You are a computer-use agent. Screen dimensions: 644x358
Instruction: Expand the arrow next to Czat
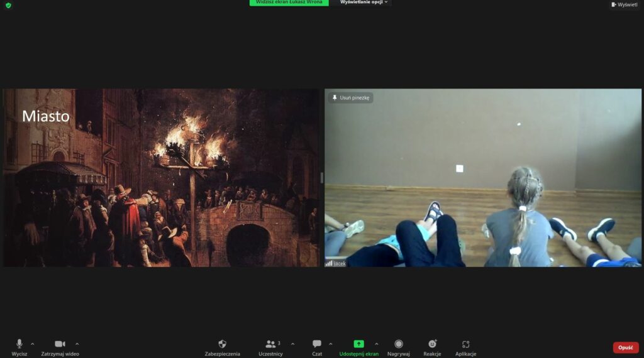[331, 344]
